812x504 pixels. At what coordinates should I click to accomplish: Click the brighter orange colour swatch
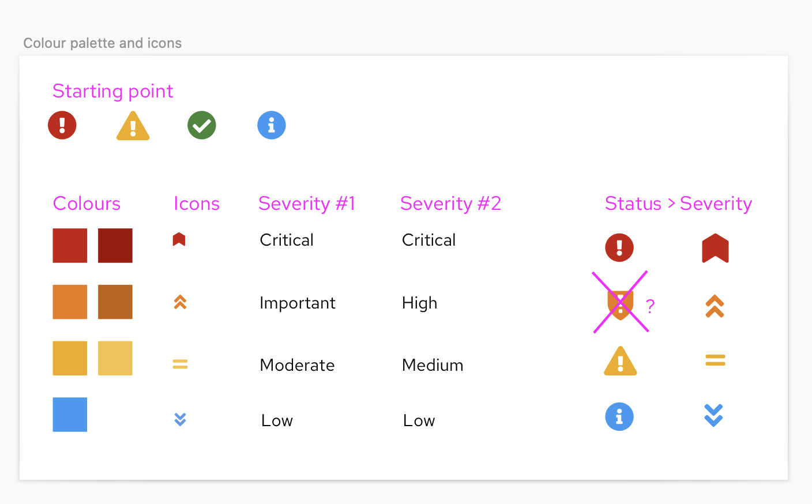[70, 302]
